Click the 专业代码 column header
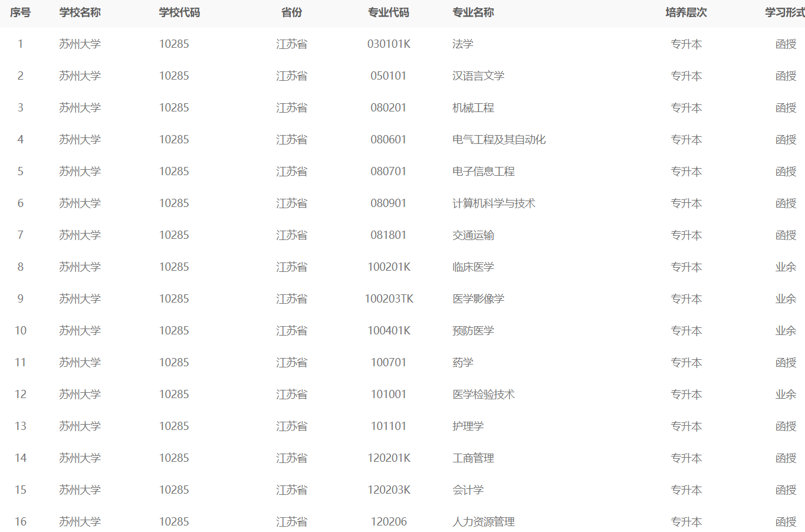This screenshot has height=532, width=805. [389, 12]
